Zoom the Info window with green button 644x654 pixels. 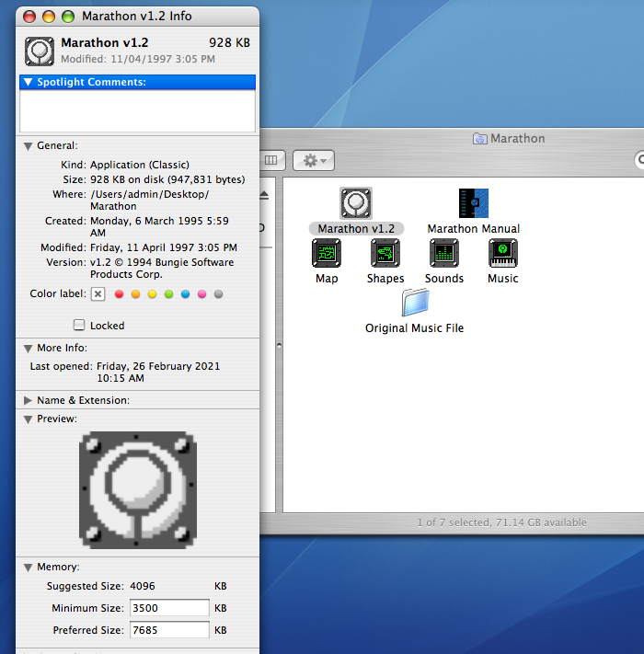68,17
